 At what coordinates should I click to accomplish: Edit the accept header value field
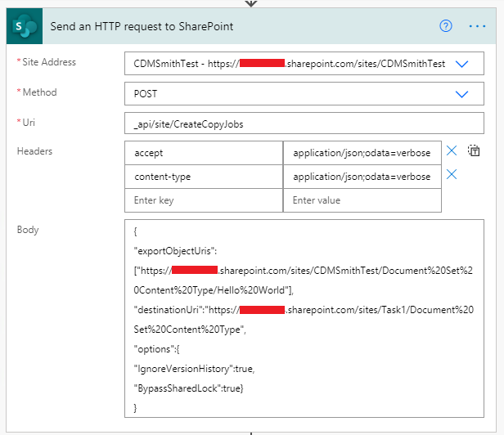(362, 153)
